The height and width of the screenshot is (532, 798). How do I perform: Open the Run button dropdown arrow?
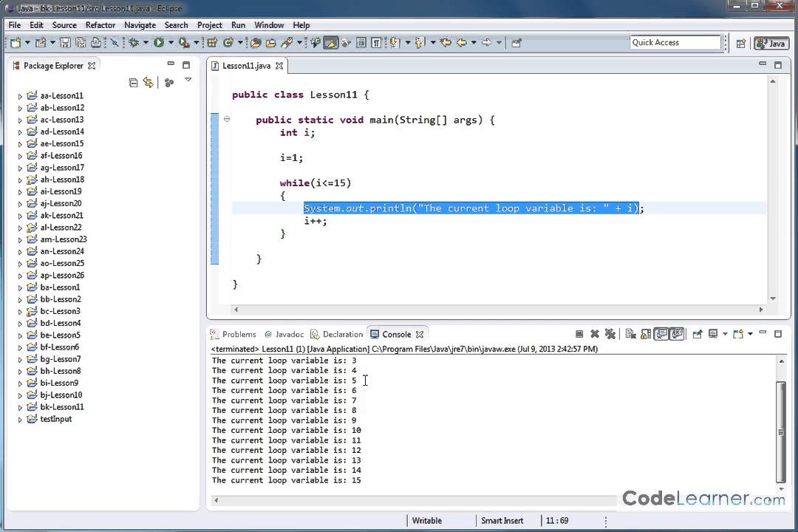click(171, 43)
